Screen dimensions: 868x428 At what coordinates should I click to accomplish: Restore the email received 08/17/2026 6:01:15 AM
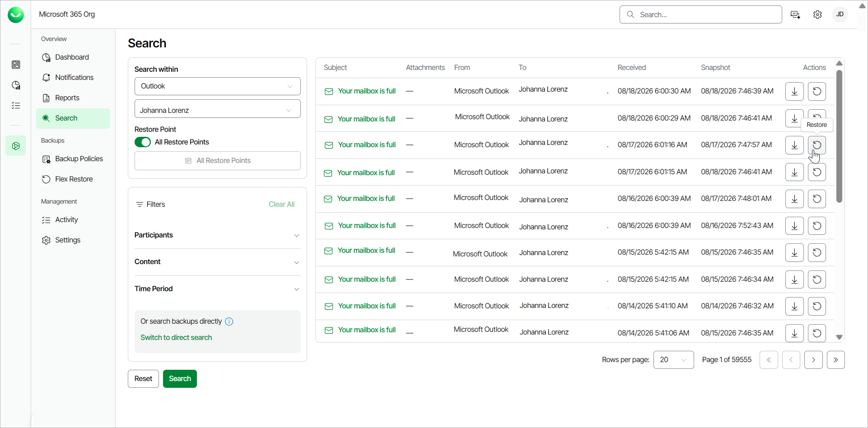pos(817,172)
